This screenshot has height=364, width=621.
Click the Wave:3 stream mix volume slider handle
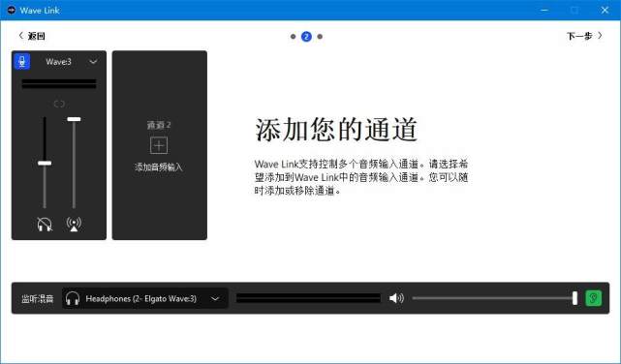click(74, 119)
